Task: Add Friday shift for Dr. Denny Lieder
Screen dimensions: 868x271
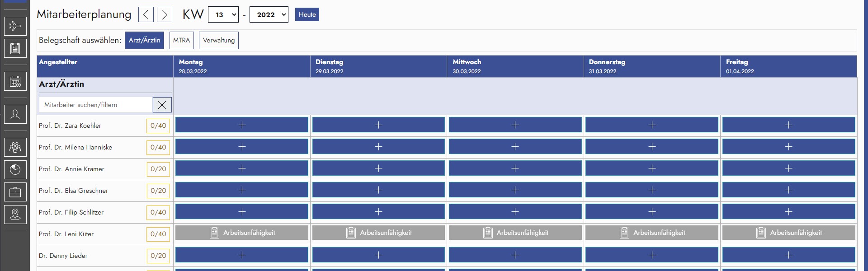Action: 788,255
